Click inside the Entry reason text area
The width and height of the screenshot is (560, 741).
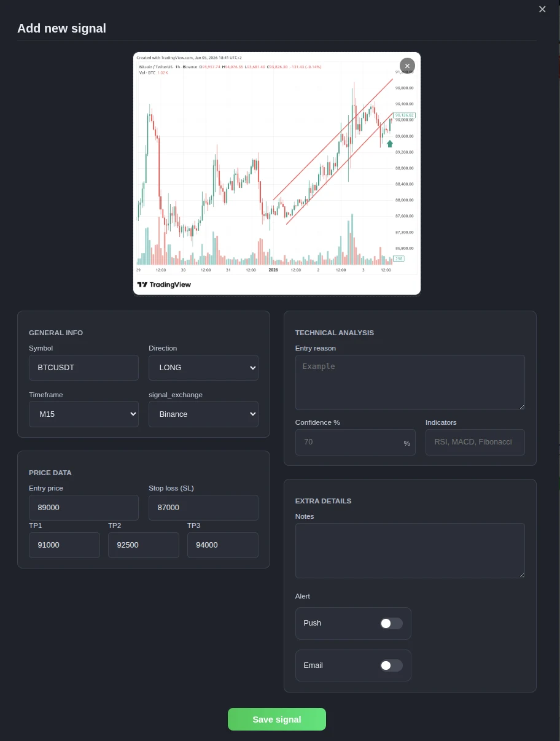(410, 381)
